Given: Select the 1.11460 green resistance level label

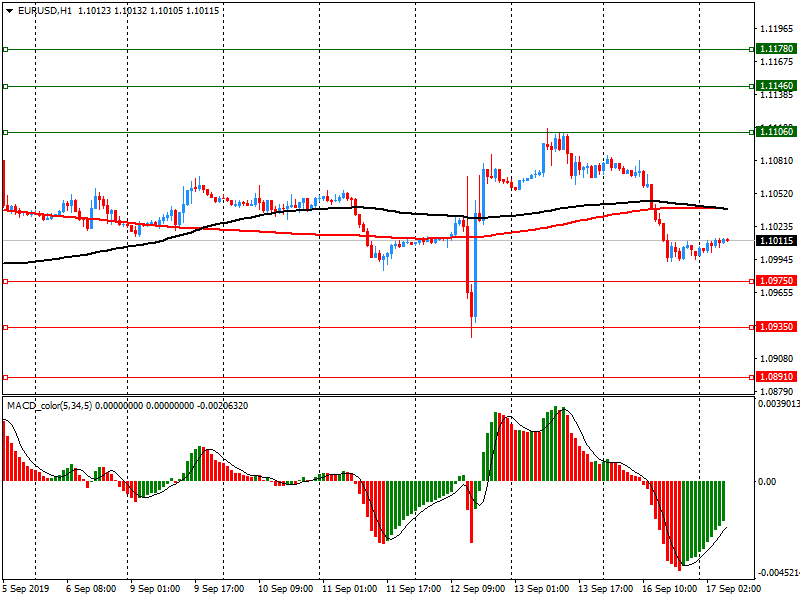Looking at the screenshot, I should 777,86.
